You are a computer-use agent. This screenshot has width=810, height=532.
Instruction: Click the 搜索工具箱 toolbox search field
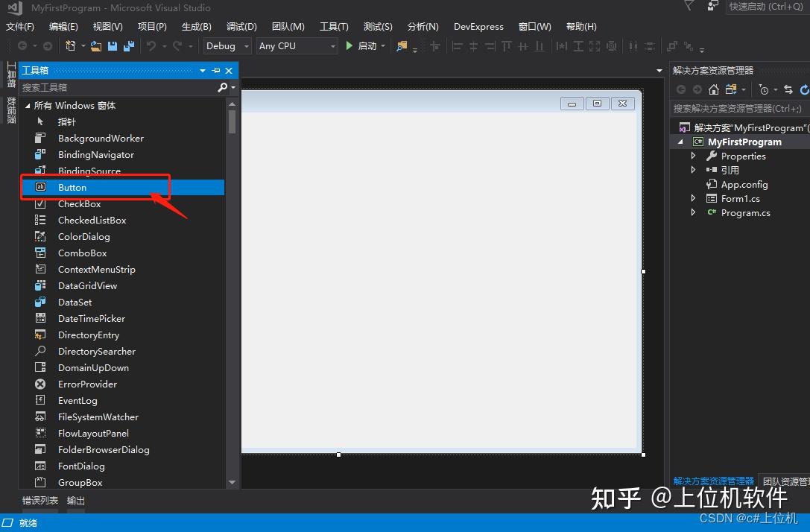(x=118, y=87)
